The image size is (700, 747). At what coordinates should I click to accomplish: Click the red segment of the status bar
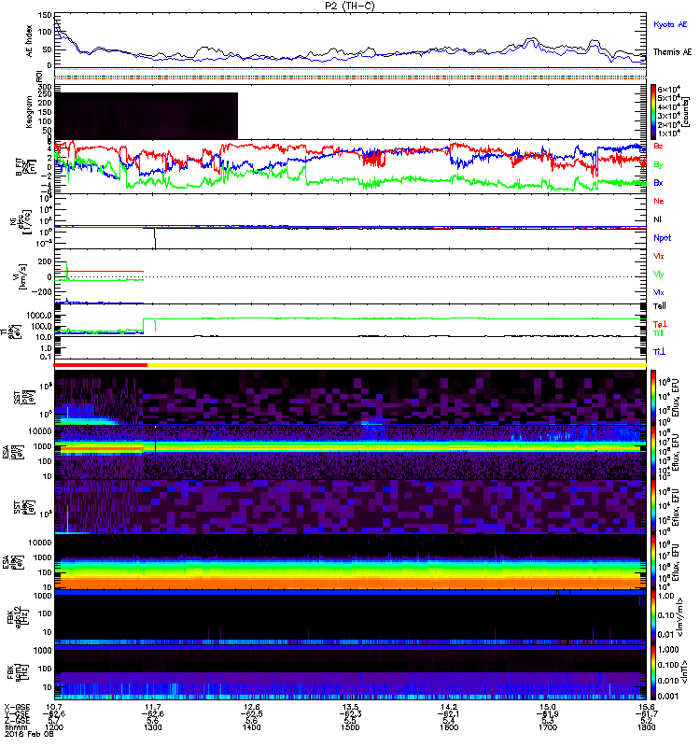pyautogui.click(x=102, y=365)
